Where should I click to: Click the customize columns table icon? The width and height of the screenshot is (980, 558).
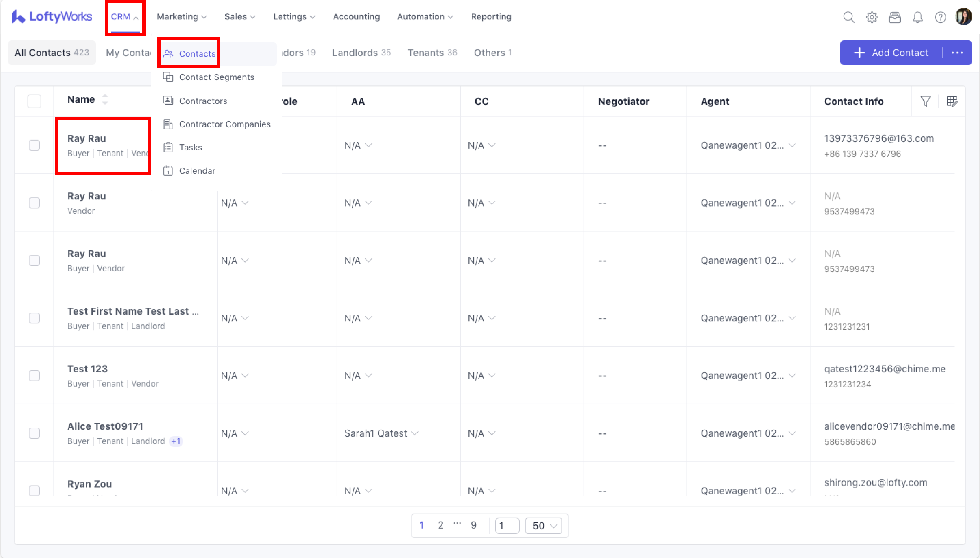(952, 101)
